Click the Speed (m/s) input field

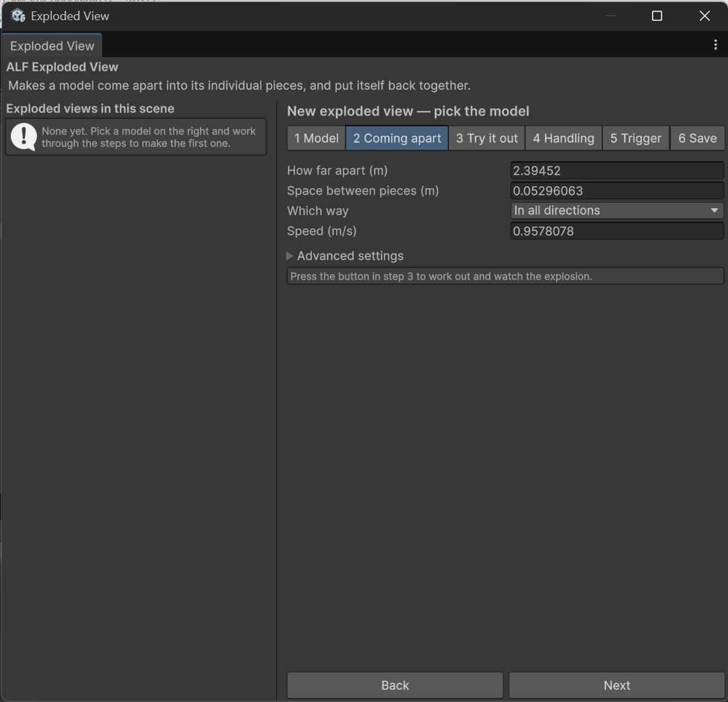pos(617,231)
